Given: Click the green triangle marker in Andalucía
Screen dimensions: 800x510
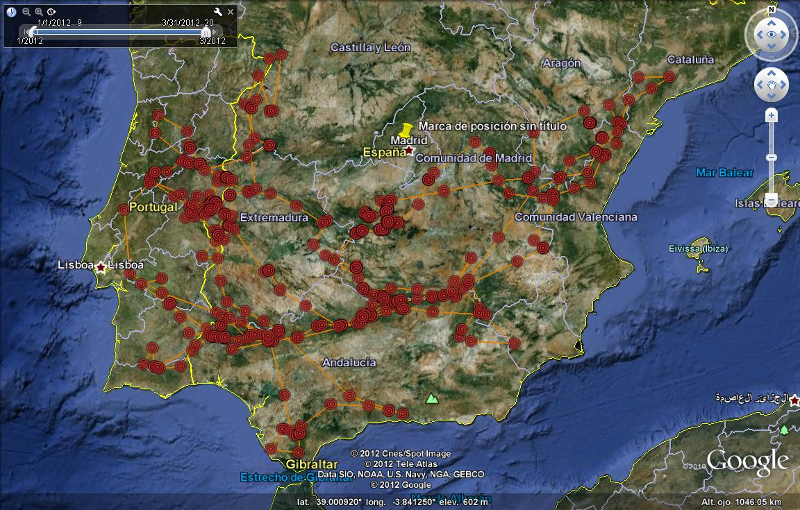Looking at the screenshot, I should coord(432,398).
